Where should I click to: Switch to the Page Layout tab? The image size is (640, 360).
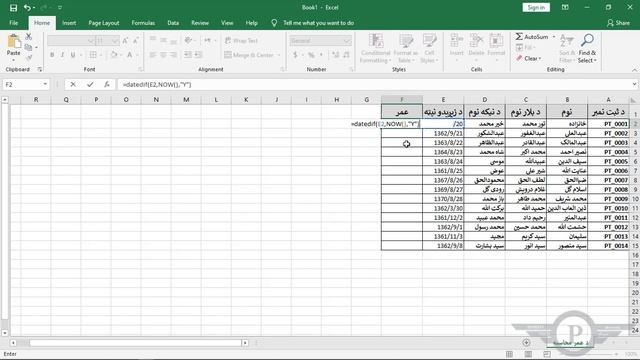(x=104, y=23)
